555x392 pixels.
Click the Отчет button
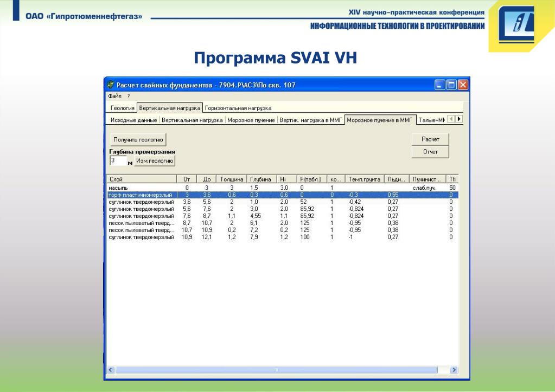click(430, 152)
